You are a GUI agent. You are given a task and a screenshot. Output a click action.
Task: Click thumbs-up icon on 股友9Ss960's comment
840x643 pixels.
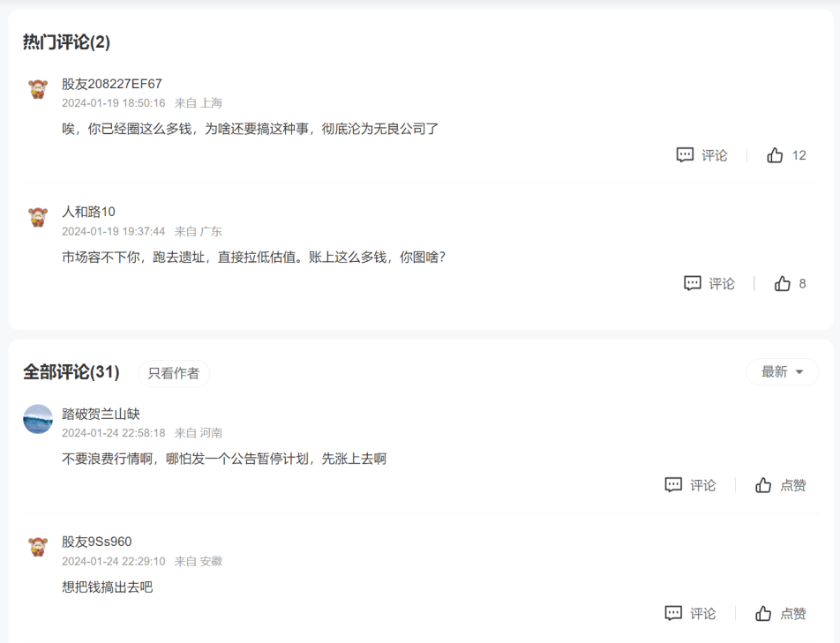click(763, 613)
